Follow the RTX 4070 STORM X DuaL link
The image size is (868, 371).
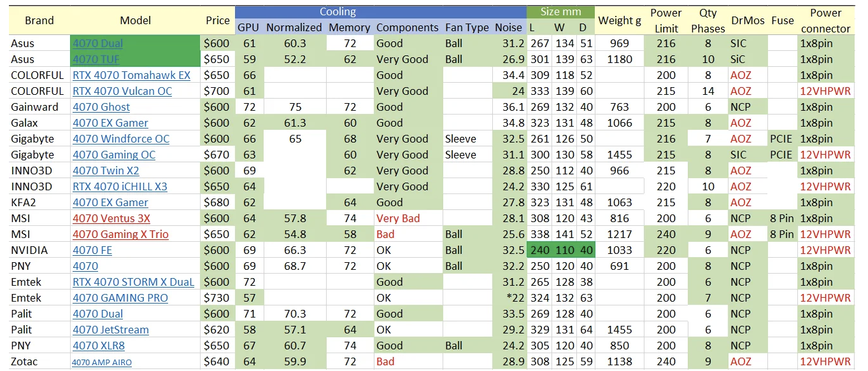[133, 282]
